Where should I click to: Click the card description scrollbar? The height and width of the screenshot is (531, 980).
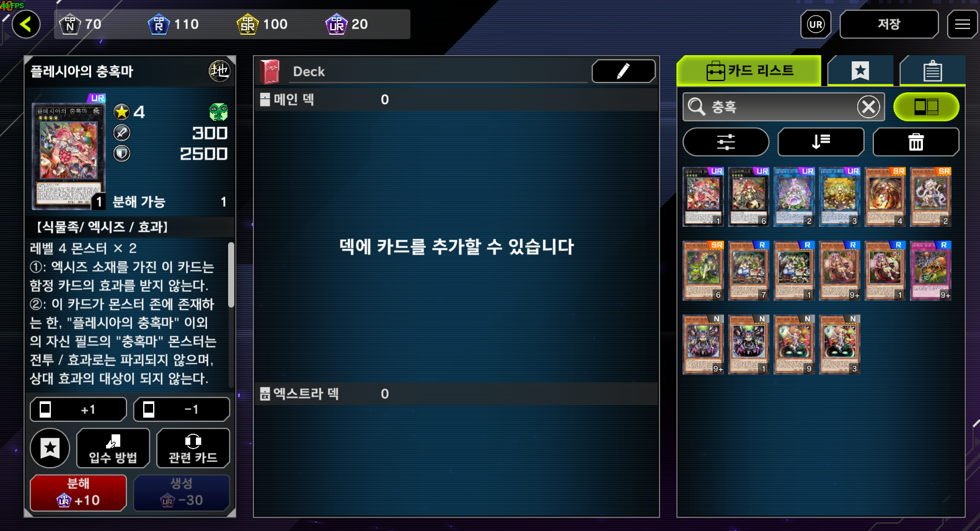pos(231,274)
